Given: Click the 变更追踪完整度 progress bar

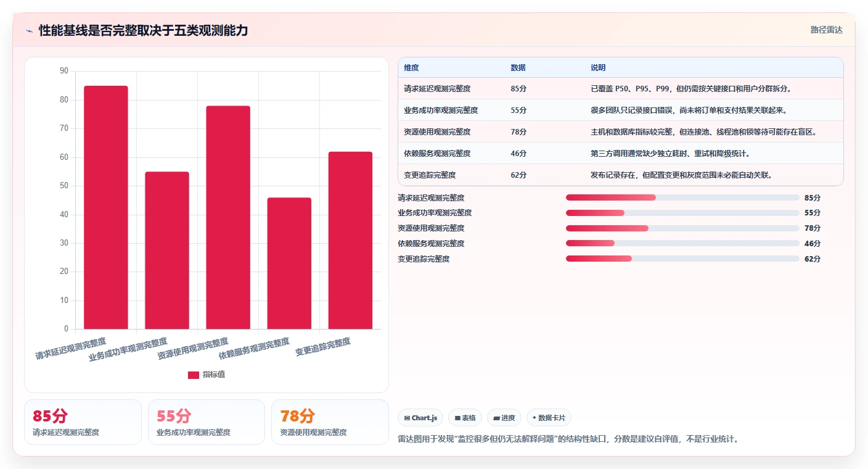Looking at the screenshot, I should pos(682,259).
